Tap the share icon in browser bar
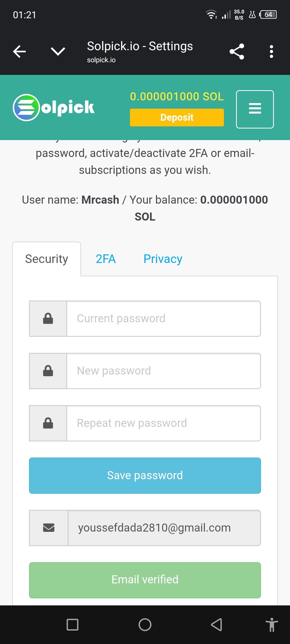The height and width of the screenshot is (644, 290). click(237, 52)
